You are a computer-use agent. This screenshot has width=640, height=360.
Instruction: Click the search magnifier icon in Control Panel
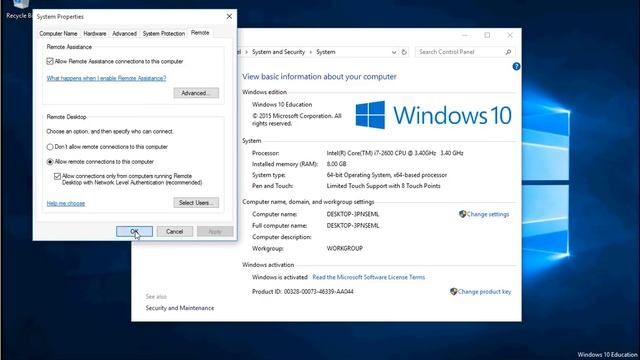[x=508, y=52]
